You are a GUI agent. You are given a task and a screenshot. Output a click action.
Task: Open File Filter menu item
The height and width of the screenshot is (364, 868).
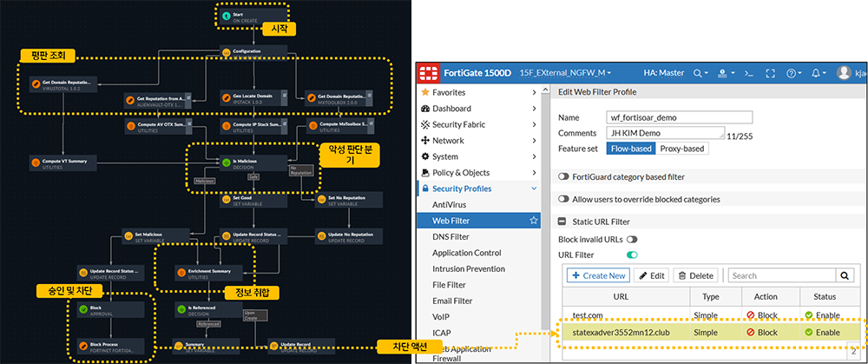[449, 285]
